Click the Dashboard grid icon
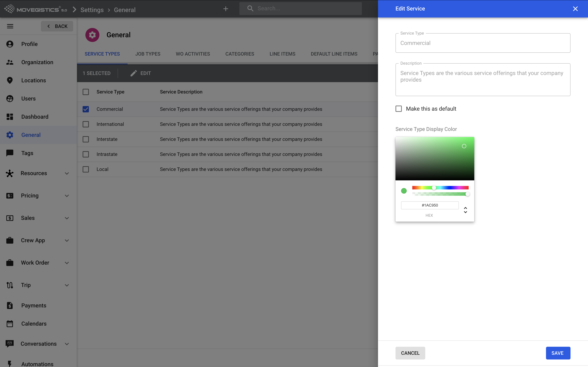The image size is (588, 367). pos(10,117)
